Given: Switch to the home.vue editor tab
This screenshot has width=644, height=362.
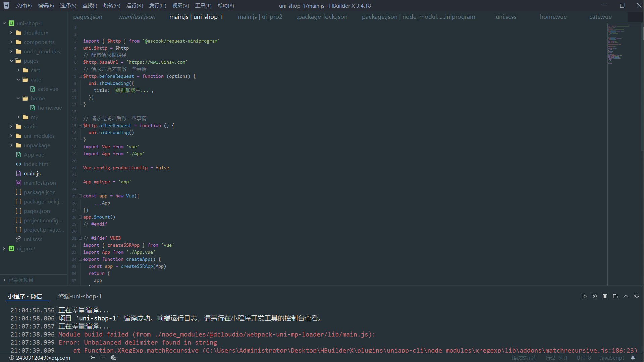Looking at the screenshot, I should pos(553,17).
